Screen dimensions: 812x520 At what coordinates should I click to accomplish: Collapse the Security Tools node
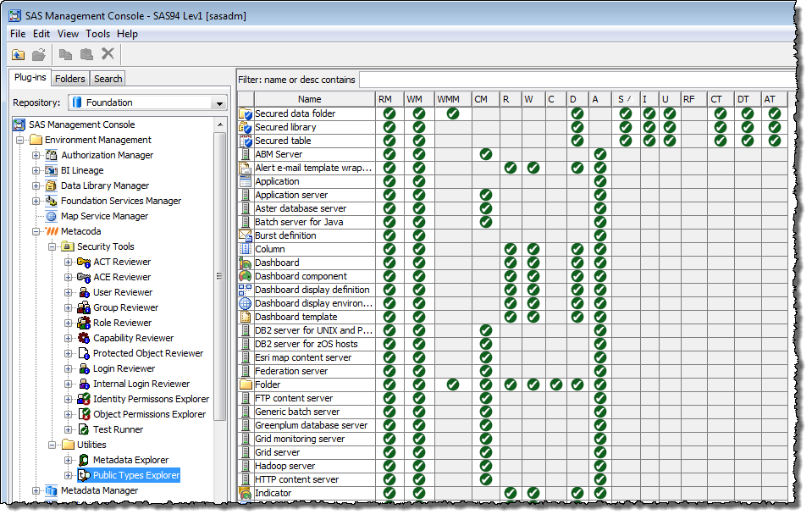tap(52, 247)
